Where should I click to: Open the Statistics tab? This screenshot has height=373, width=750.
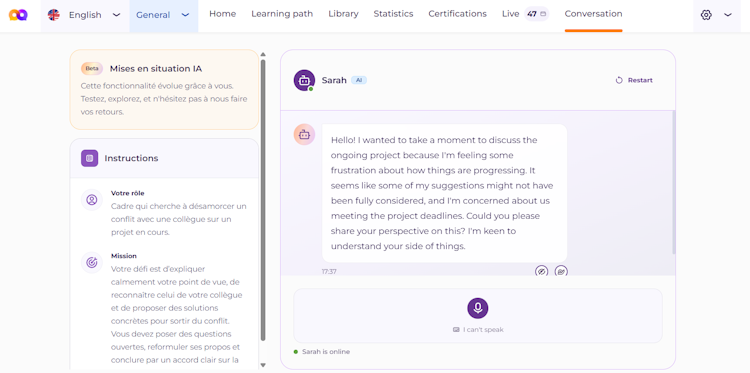[x=393, y=14]
